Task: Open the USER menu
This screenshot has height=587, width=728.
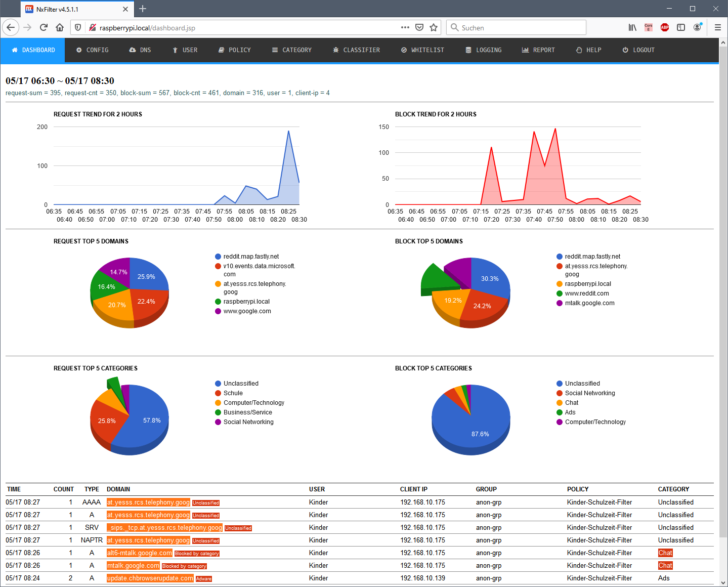Action: pos(185,50)
